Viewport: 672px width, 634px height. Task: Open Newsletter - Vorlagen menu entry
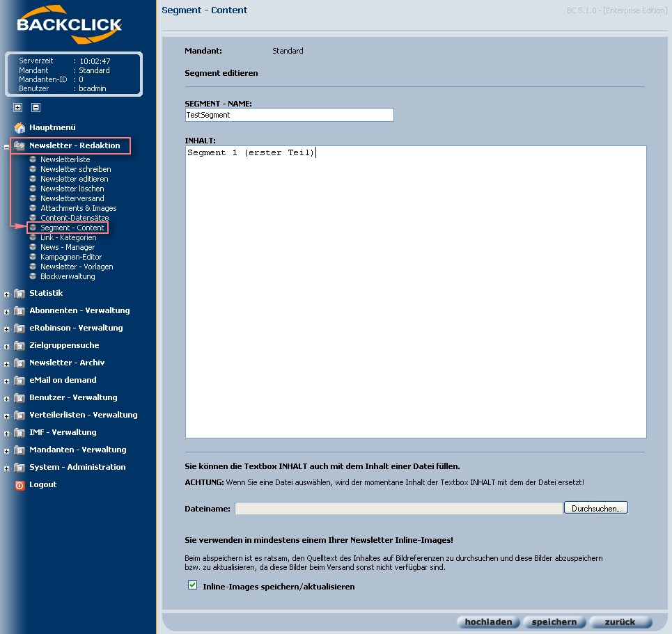click(x=77, y=267)
